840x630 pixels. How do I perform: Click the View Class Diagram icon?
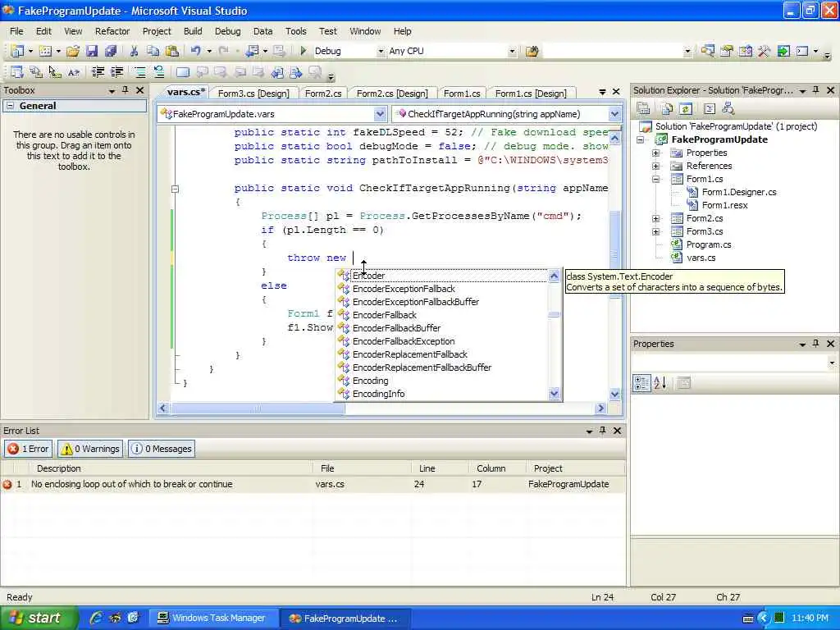pos(728,109)
